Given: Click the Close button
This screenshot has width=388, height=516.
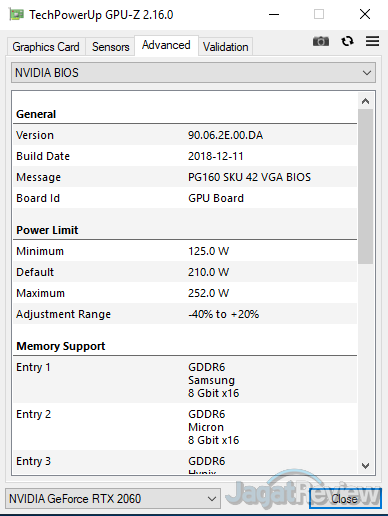Looking at the screenshot, I should pos(345,499).
